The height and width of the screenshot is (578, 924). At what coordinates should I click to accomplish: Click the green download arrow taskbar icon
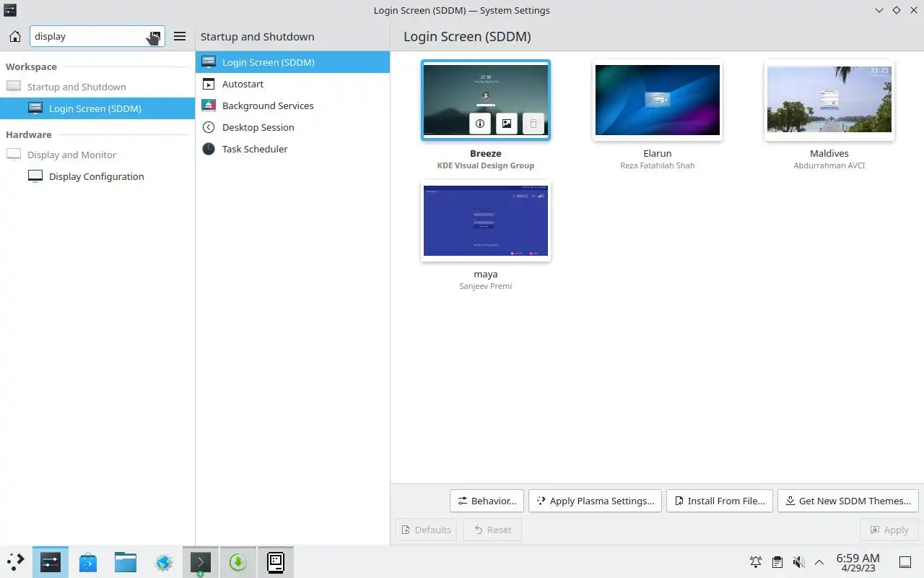(x=238, y=561)
